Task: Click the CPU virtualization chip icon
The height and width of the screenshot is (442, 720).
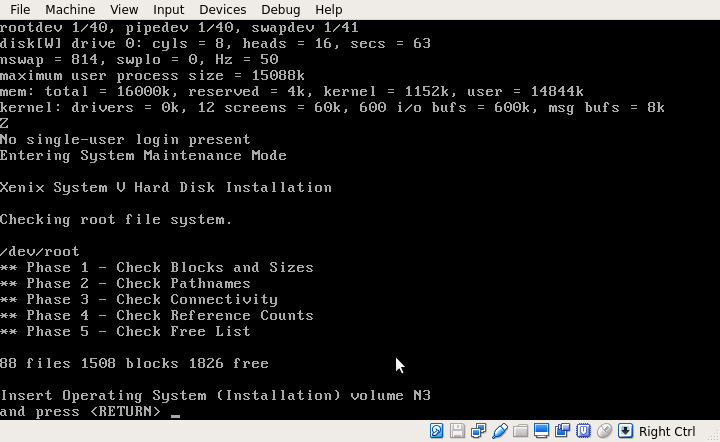Action: pyautogui.click(x=583, y=431)
